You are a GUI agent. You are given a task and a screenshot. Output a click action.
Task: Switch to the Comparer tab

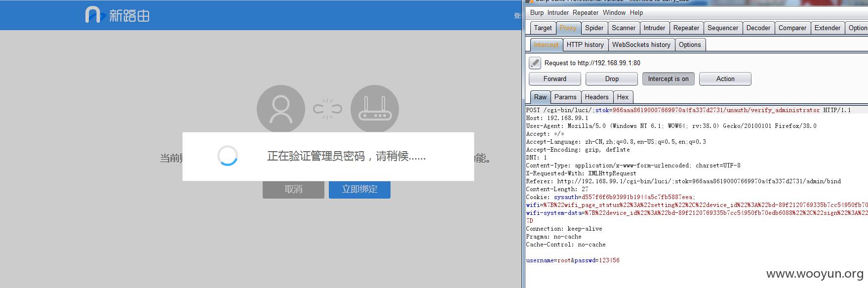[792, 28]
